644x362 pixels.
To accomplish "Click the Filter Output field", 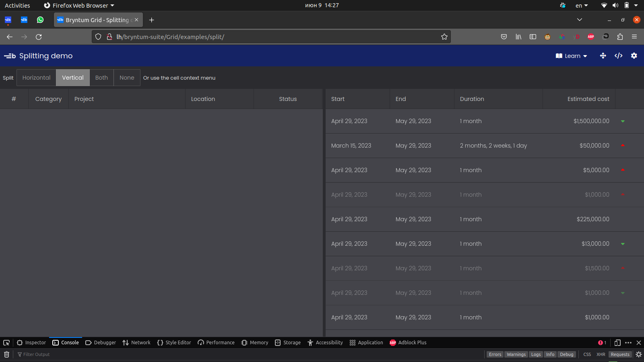I will point(37,354).
